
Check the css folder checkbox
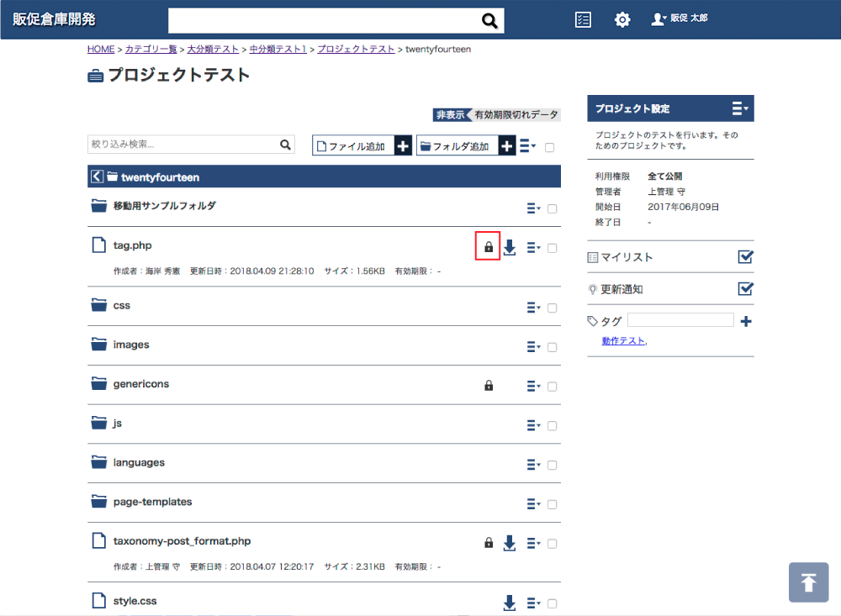click(x=552, y=308)
